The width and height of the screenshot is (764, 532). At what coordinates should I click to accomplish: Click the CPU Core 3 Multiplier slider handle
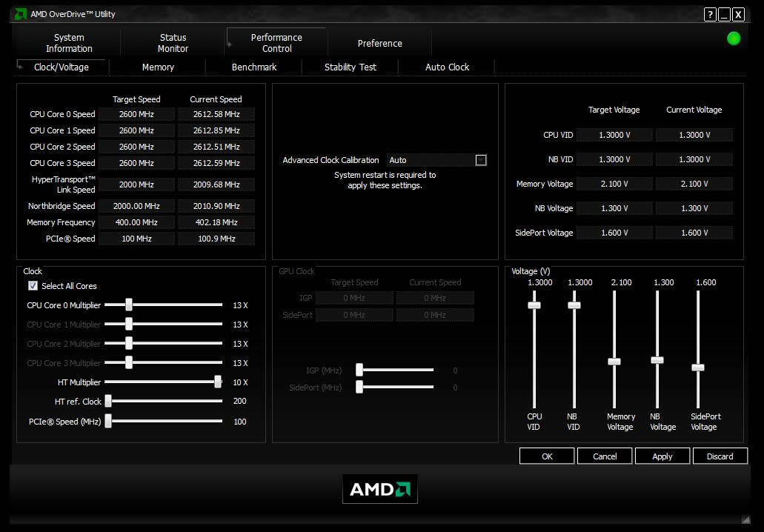pyautogui.click(x=129, y=362)
